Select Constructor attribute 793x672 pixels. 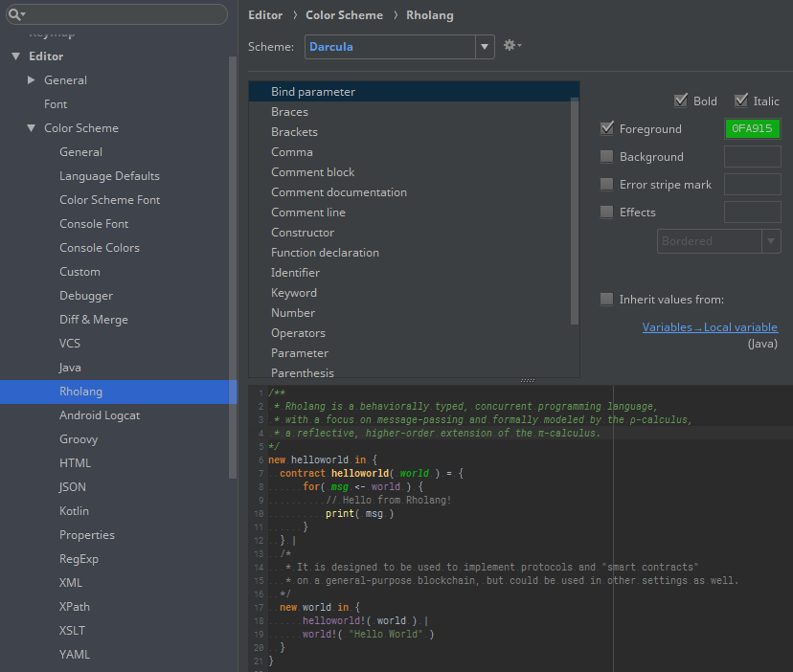click(x=410, y=233)
